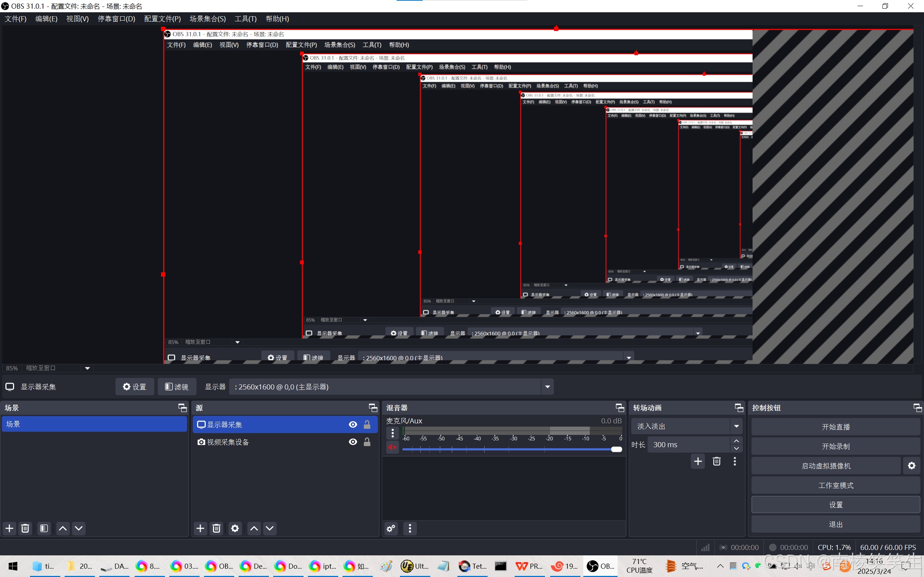Viewport: 924px width, 577px height.
Task: Open scene filters icon in Scenes panel
Action: [x=44, y=528]
